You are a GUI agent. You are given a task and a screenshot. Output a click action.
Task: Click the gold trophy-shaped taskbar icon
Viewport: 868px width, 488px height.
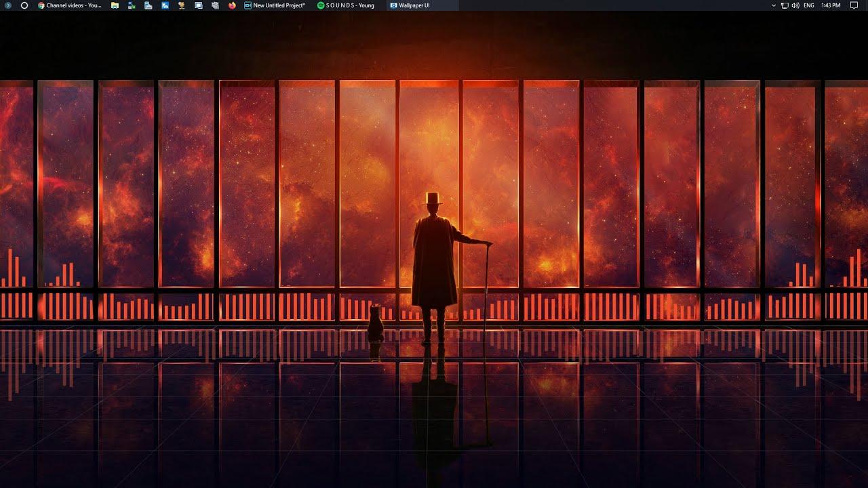[x=180, y=5]
